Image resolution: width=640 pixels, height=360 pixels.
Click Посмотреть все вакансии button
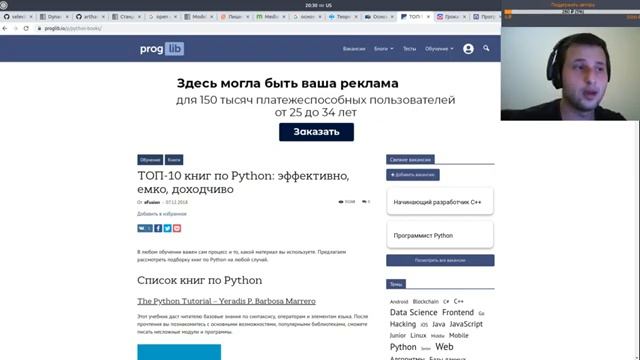pos(440,260)
